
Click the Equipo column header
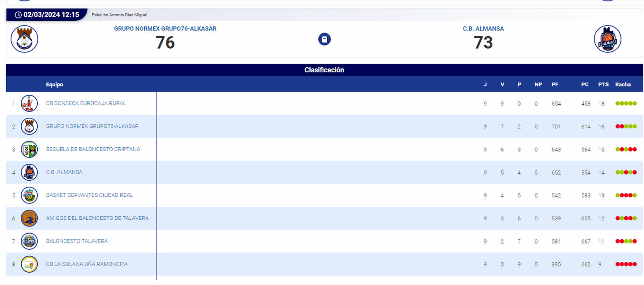point(54,85)
